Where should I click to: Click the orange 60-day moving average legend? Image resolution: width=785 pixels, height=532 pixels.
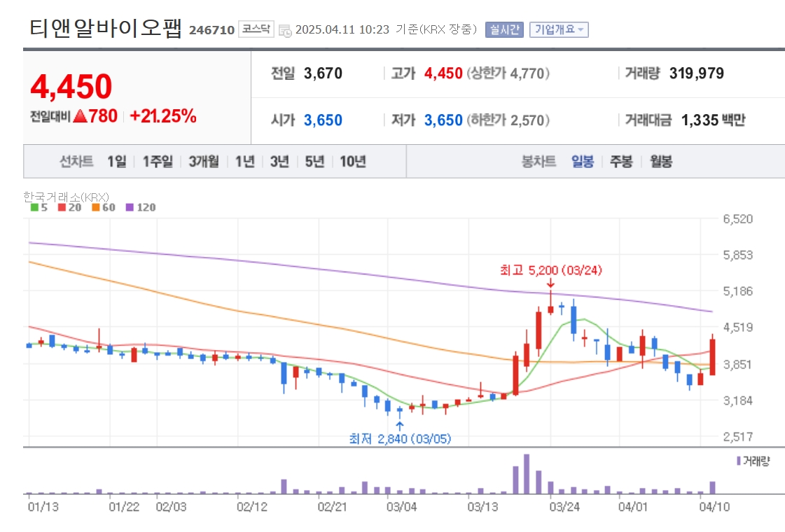[104, 207]
